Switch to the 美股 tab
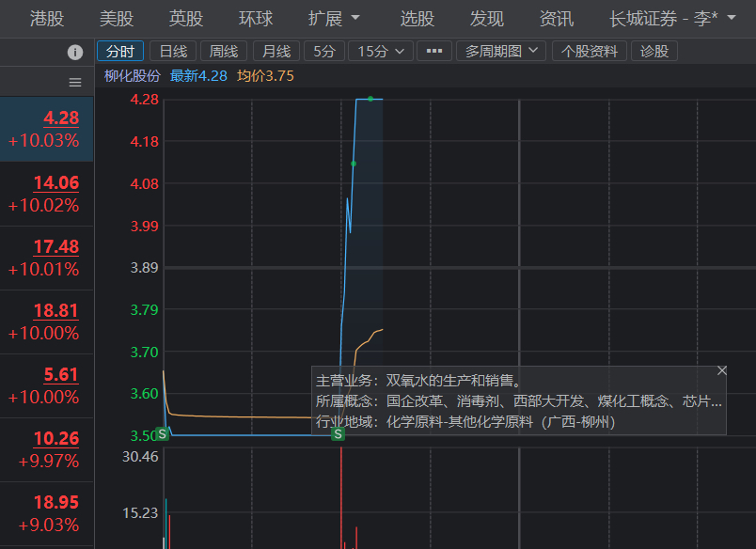The height and width of the screenshot is (549, 756). (x=117, y=19)
